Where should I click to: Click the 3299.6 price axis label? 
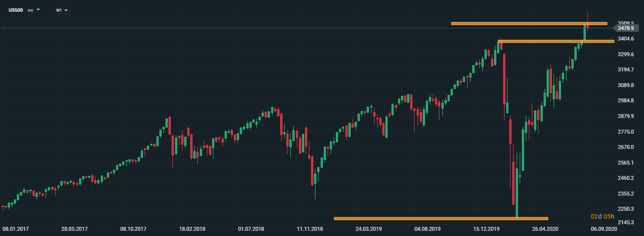pos(626,54)
